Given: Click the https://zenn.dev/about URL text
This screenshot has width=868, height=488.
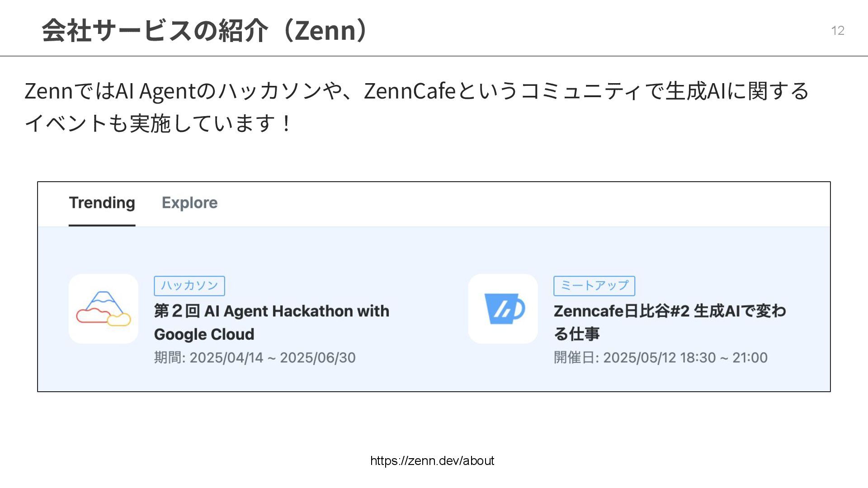Looking at the screenshot, I should click(432, 460).
